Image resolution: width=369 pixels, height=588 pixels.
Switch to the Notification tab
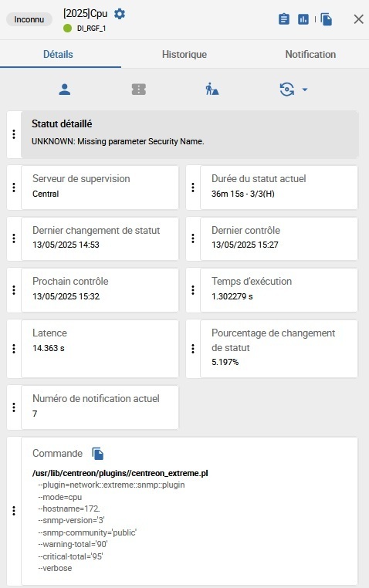(x=310, y=54)
